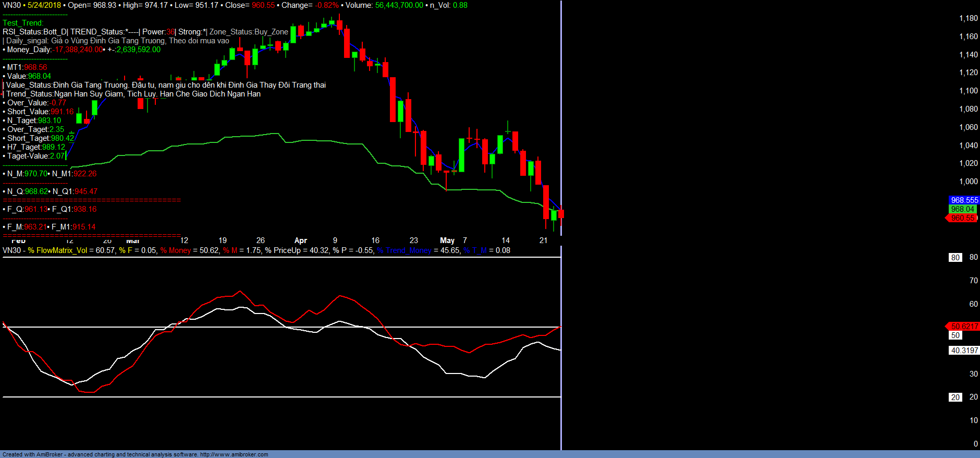Screen dimensions: 980x458
Task: Click the 5/24/2018 date in title
Action: pos(44,5)
